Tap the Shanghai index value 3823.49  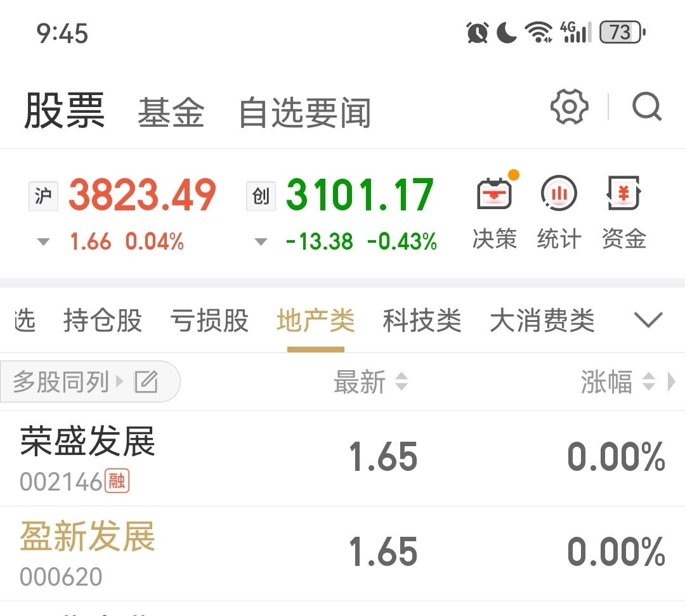pos(143,195)
